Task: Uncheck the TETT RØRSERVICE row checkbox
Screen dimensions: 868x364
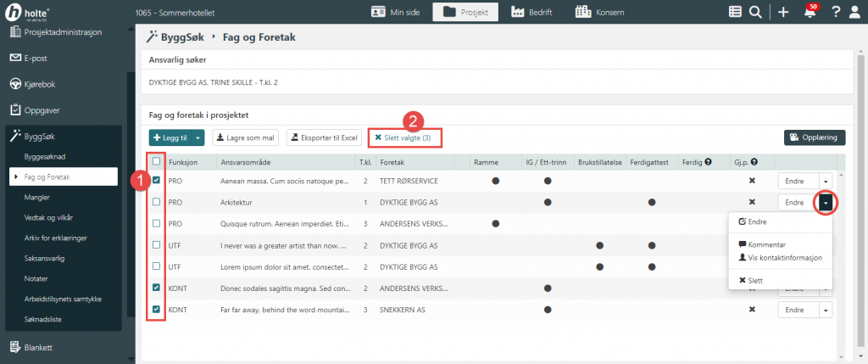Action: (x=156, y=181)
